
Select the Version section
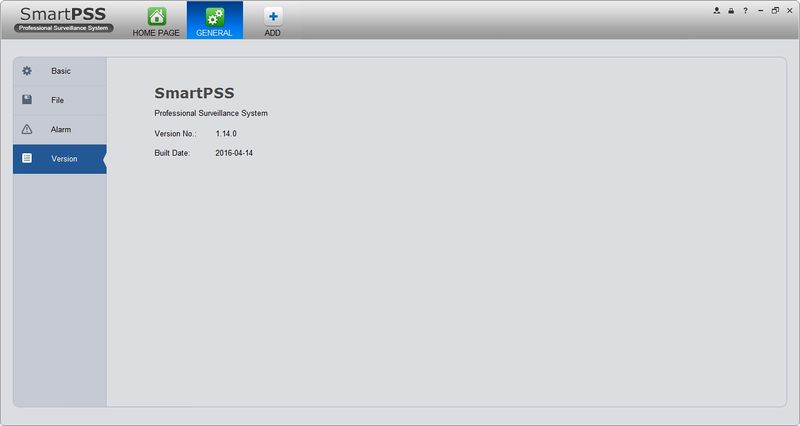click(60, 159)
